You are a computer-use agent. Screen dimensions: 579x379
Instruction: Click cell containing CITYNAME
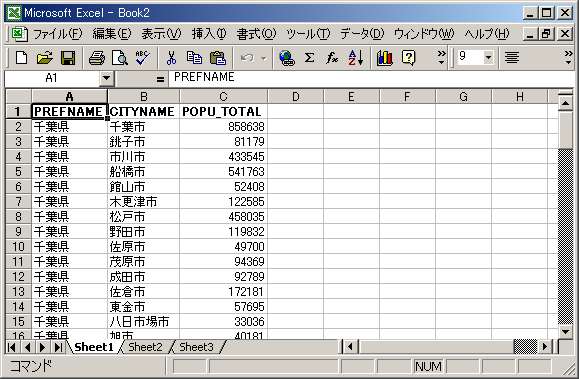click(143, 111)
